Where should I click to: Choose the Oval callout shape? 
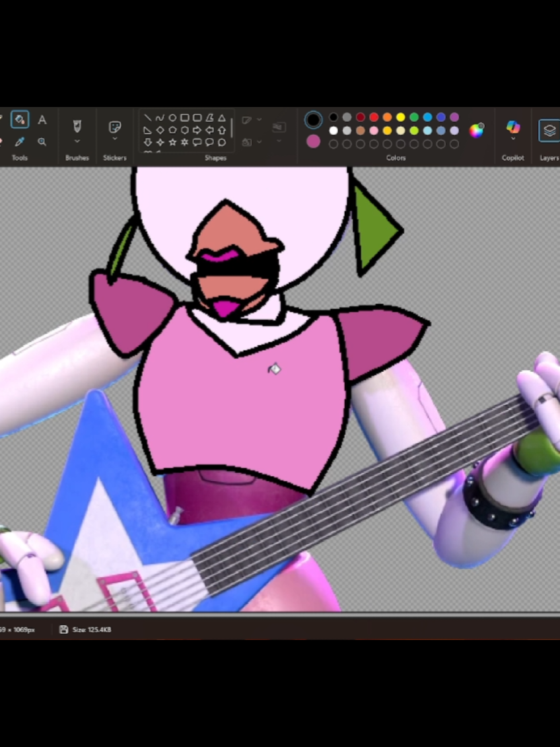coord(209,143)
